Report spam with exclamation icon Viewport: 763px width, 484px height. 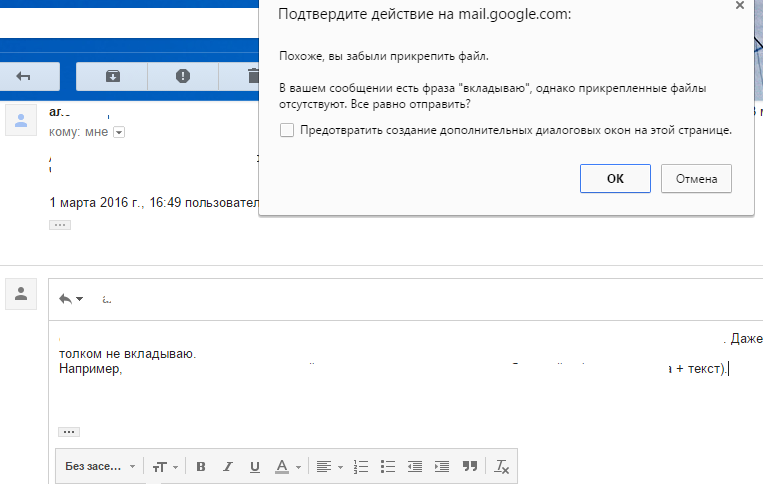click(x=183, y=76)
